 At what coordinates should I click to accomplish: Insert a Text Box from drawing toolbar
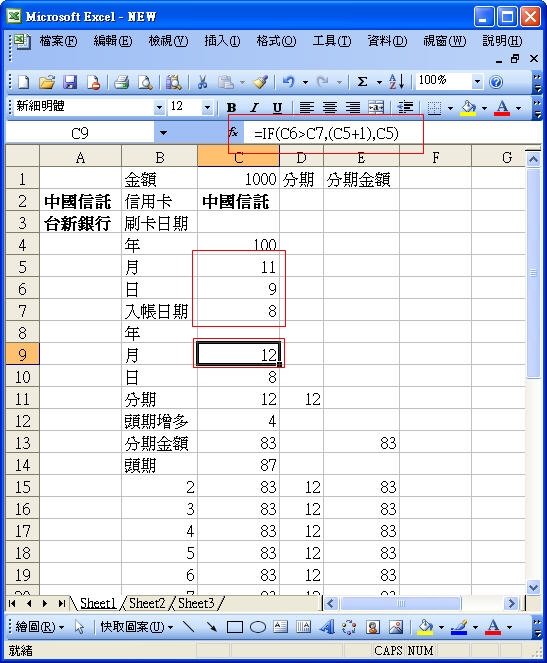[281, 627]
